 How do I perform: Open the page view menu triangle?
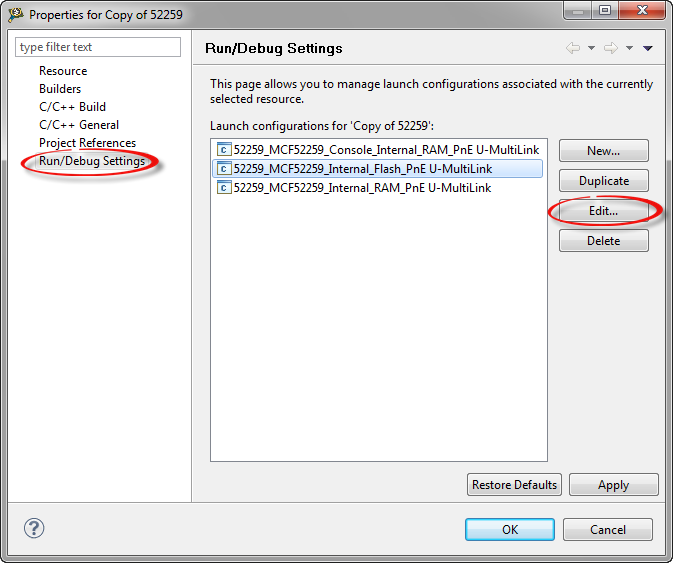pyautogui.click(x=648, y=48)
